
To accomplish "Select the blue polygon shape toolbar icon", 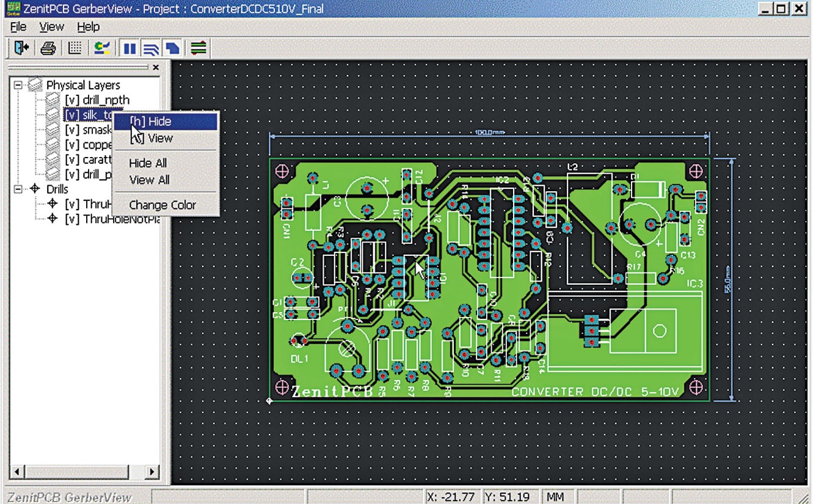I will [172, 47].
